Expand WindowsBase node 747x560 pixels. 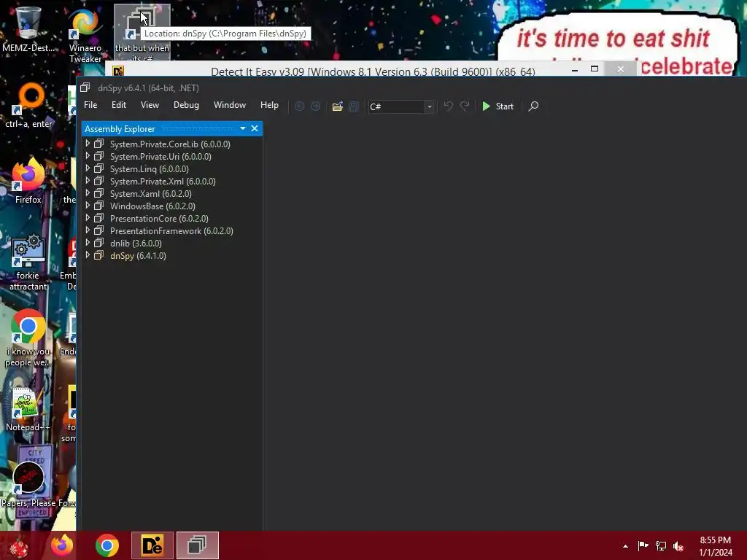coord(88,205)
